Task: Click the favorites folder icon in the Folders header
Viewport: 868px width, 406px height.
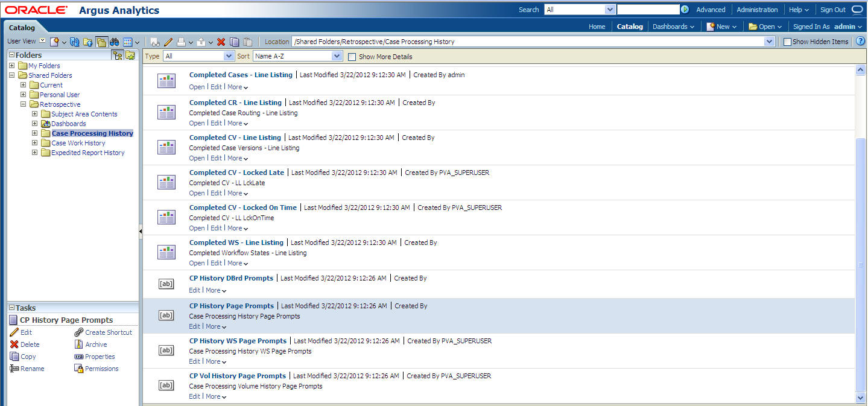Action: (130, 55)
